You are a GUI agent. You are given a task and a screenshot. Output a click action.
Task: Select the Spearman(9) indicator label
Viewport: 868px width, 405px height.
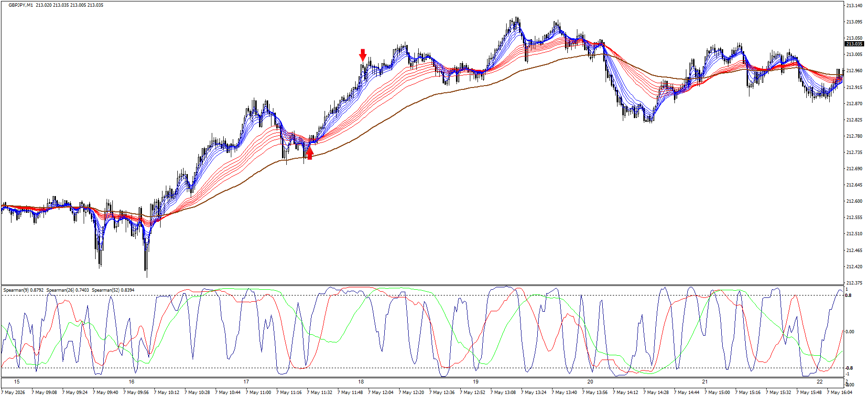point(23,290)
